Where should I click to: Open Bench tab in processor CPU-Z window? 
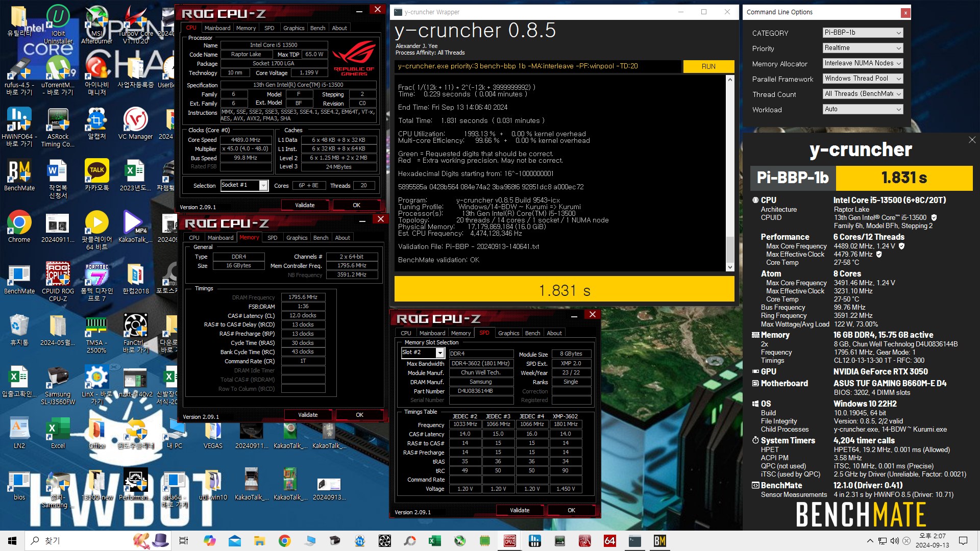[317, 28]
